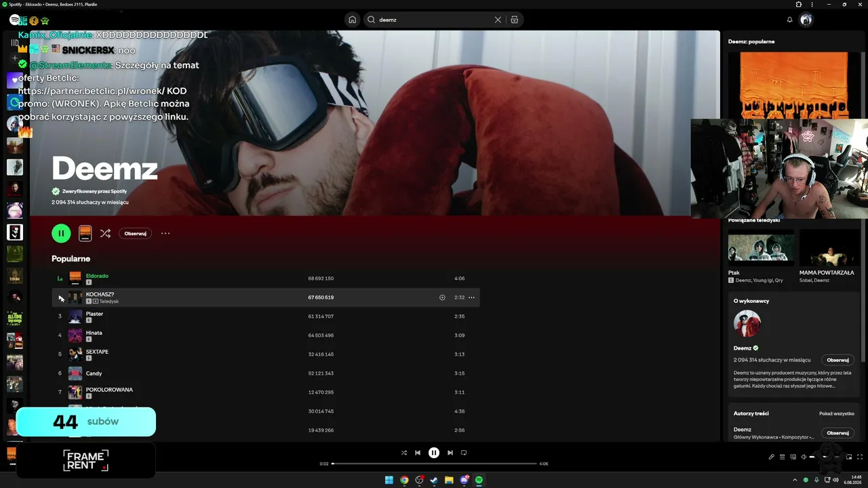Image resolution: width=868 pixels, height=488 pixels.
Task: Skip to the next track
Action: coord(450,453)
